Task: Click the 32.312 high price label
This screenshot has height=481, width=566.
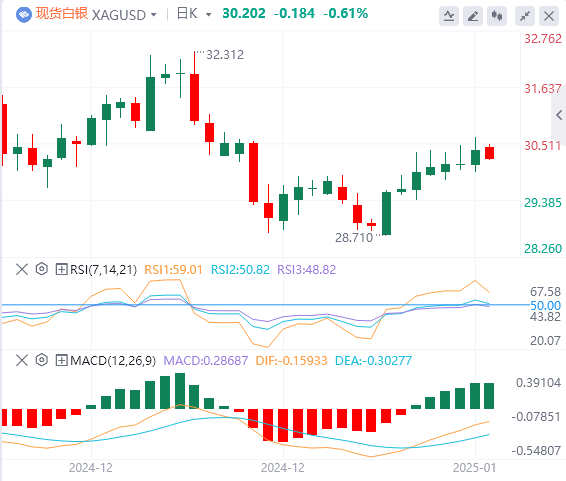Action: (x=225, y=55)
